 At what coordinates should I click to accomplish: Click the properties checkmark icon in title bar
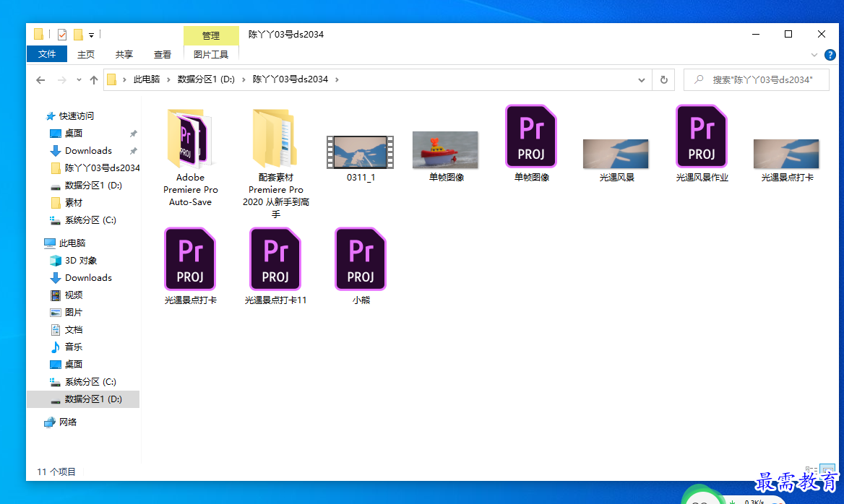pos(62,35)
